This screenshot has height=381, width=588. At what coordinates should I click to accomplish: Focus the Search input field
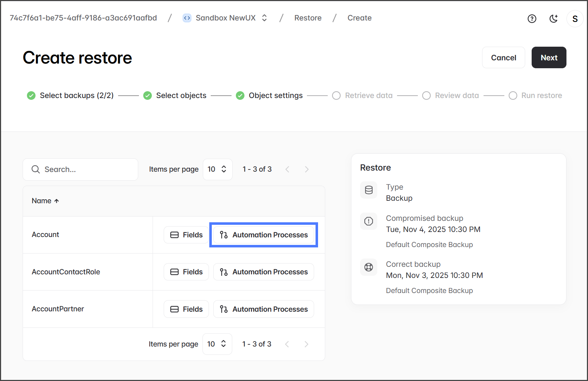[86, 169]
